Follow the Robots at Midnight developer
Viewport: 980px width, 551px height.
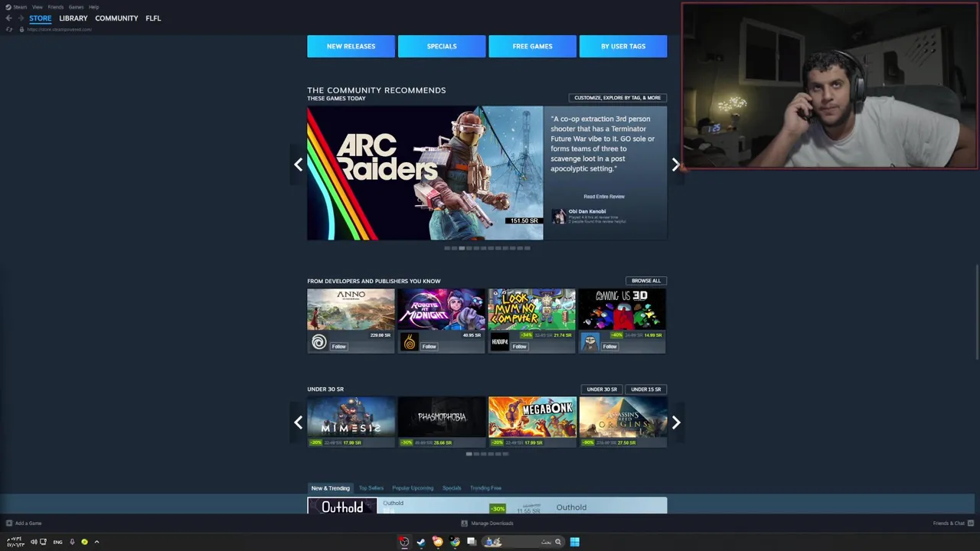pyautogui.click(x=429, y=347)
